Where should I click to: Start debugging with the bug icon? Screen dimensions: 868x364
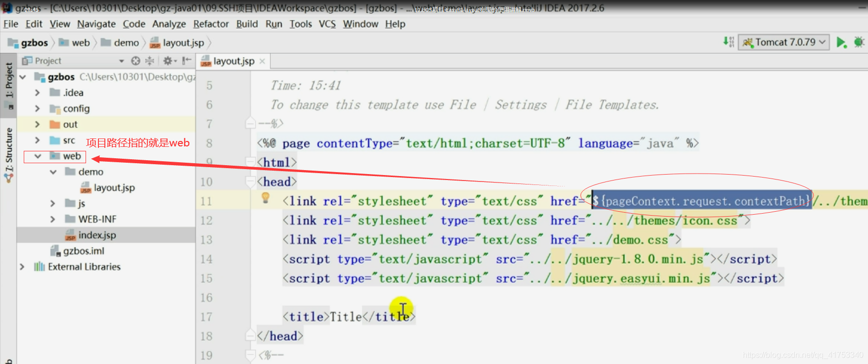click(859, 42)
